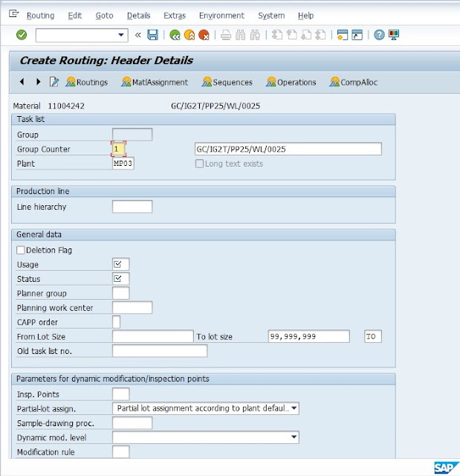Open the Routings overview button
This screenshot has height=476, width=460.
86,83
